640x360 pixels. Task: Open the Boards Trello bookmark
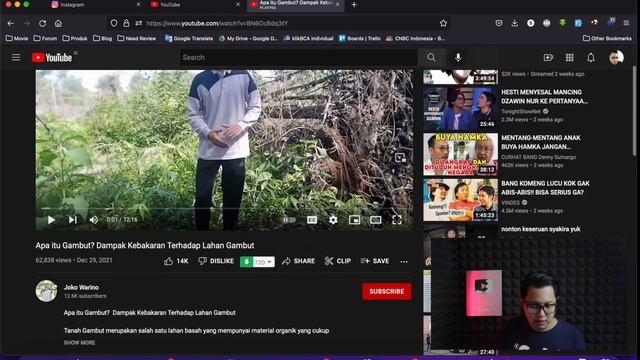coord(360,38)
